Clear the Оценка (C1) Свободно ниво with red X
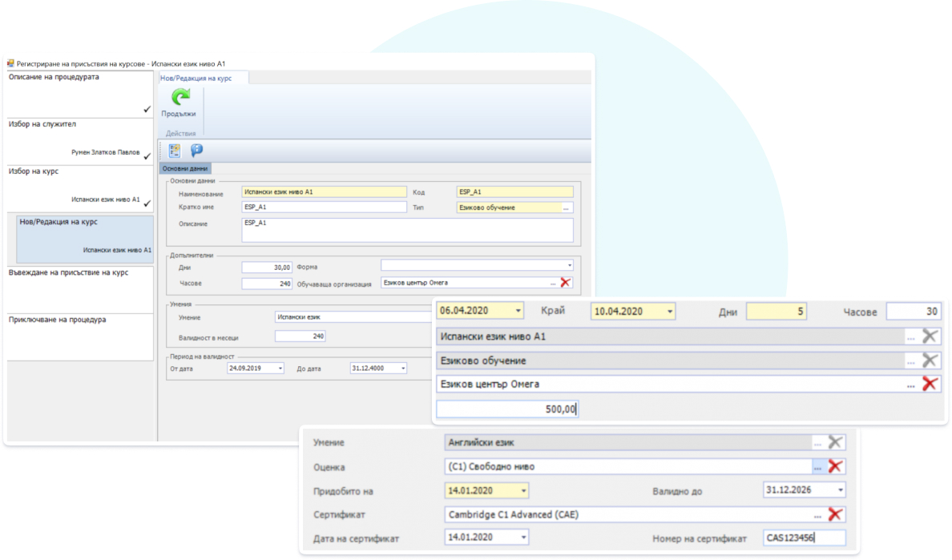The image size is (952, 560). (835, 466)
